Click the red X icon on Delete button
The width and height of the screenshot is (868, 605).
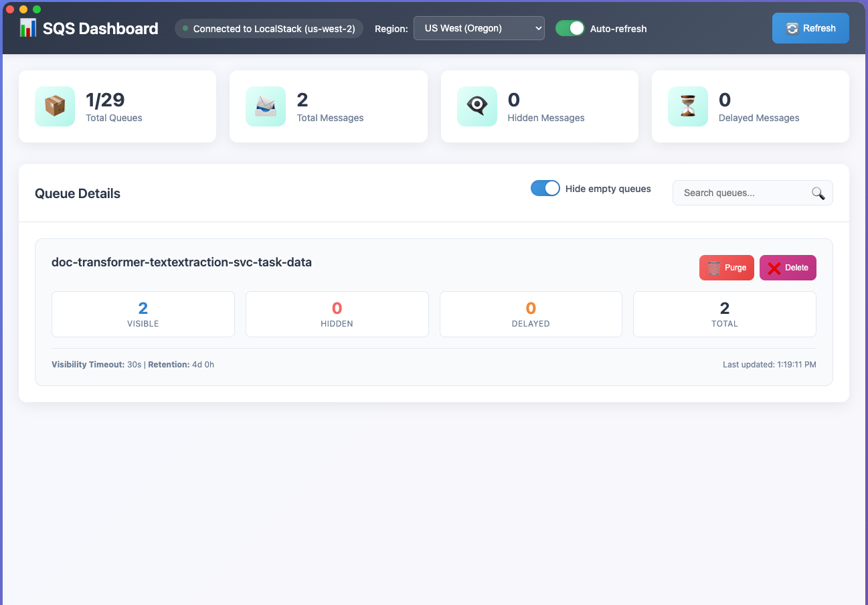tap(775, 267)
